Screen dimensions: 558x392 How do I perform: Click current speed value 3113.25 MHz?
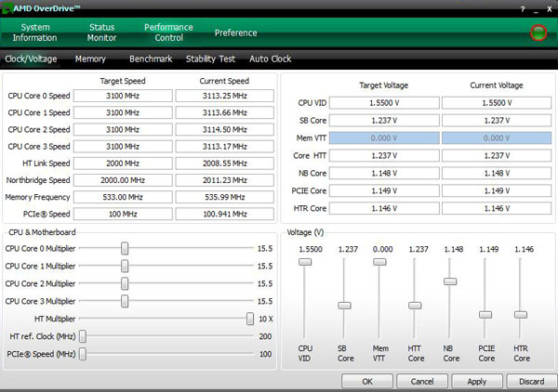[224, 96]
